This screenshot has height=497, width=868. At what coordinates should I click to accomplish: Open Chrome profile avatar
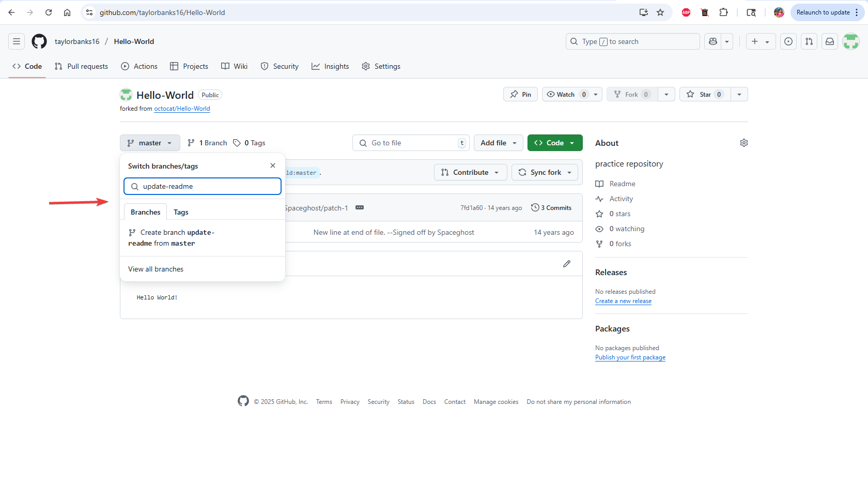pyautogui.click(x=779, y=12)
